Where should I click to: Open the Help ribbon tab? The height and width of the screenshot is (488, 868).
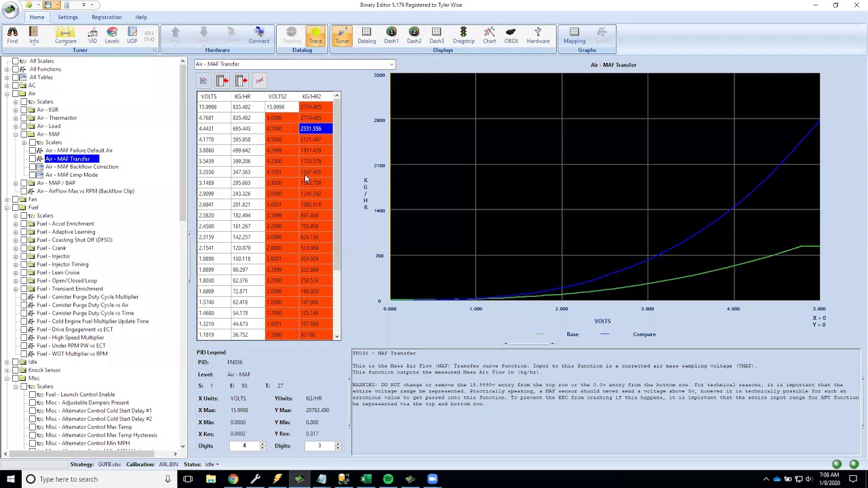click(x=141, y=17)
